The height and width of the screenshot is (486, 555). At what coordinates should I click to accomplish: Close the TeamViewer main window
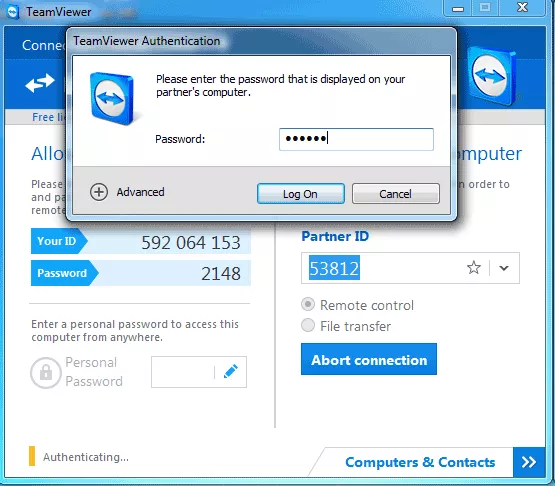pos(522,7)
